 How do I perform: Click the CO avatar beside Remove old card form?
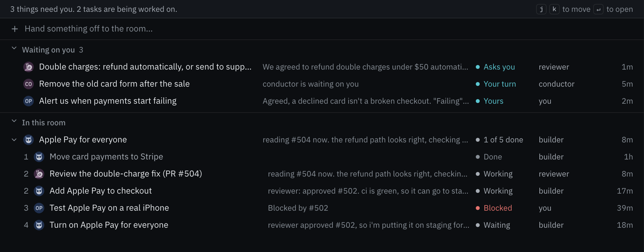[x=29, y=84]
